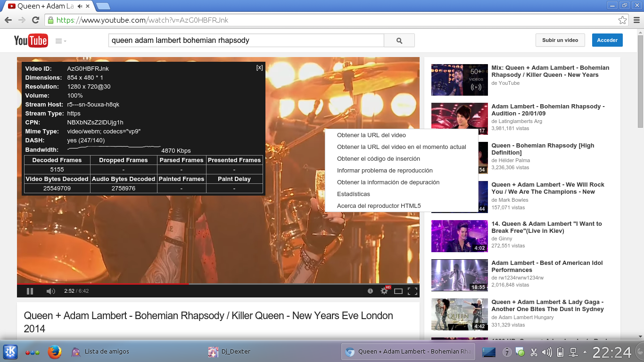Go back with browser back arrow
The height and width of the screenshot is (362, 644).
tap(8, 20)
